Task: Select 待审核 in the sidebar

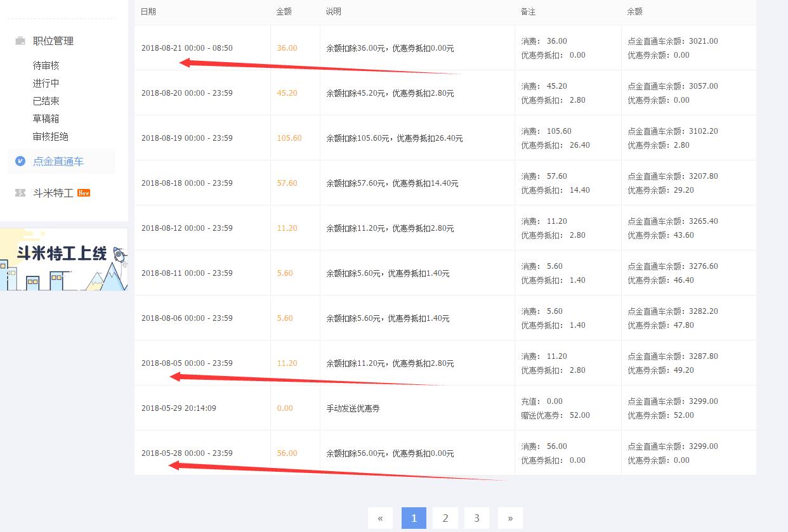Action: [x=46, y=65]
